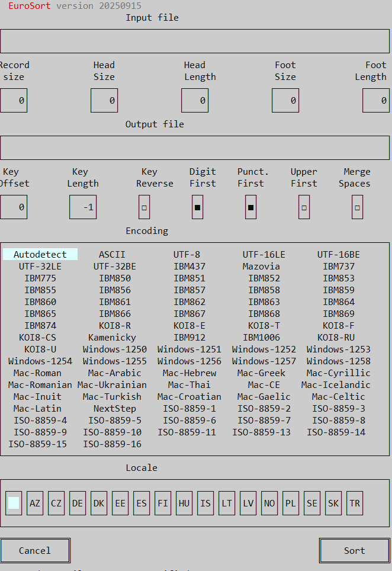Turn on the Merge Spaces checkbox
The height and width of the screenshot is (571, 392).
point(357,207)
